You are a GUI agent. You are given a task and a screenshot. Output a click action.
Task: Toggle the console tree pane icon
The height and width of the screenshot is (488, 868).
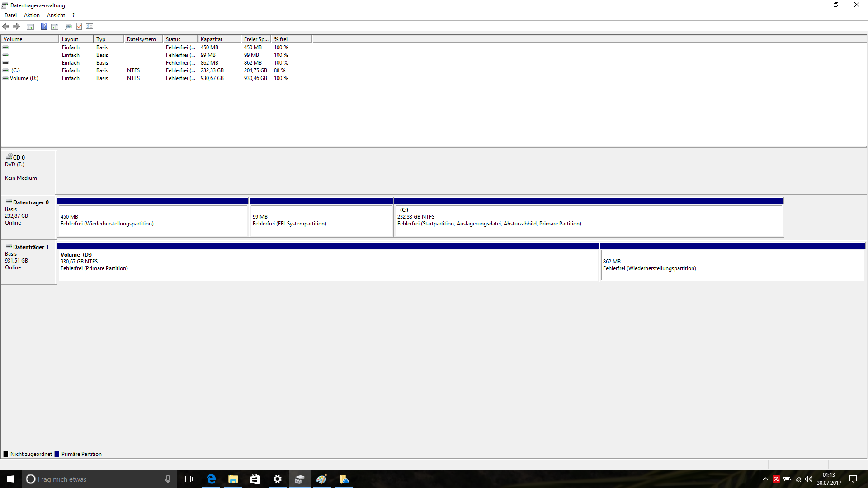coord(30,27)
